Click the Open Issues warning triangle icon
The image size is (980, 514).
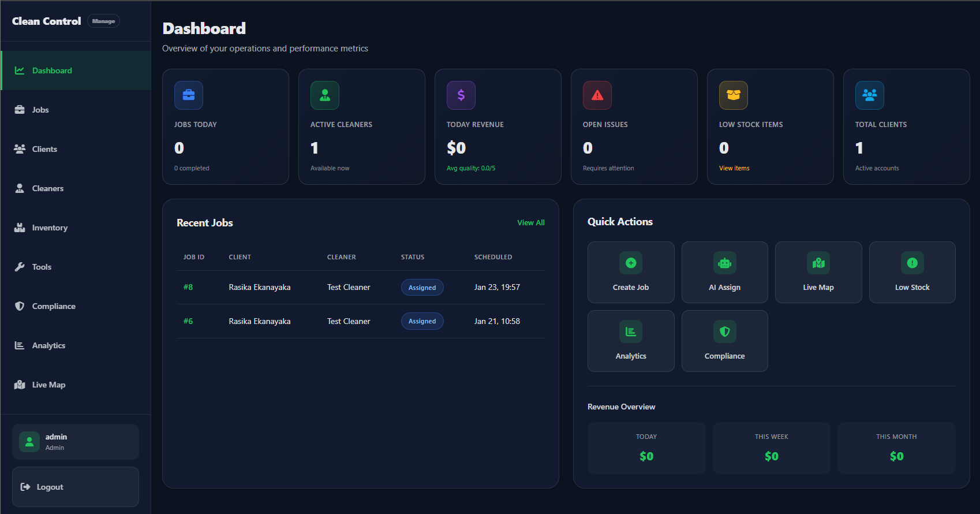[x=597, y=95]
